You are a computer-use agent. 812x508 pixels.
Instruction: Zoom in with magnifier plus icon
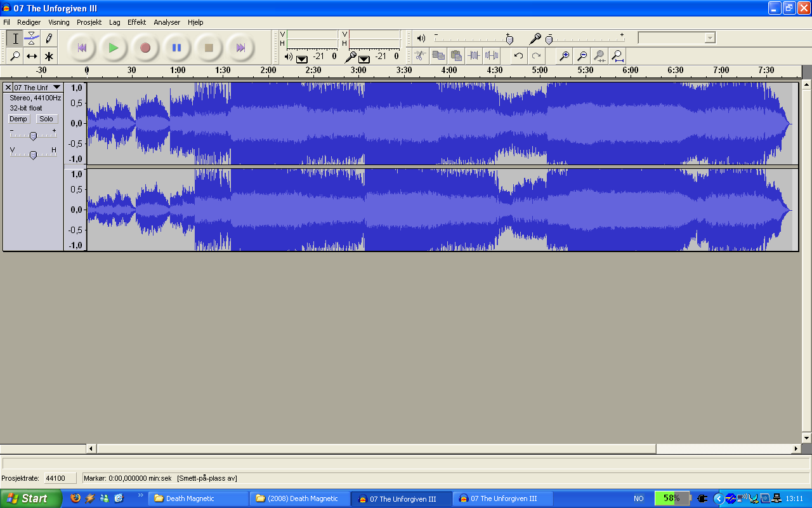tap(564, 56)
